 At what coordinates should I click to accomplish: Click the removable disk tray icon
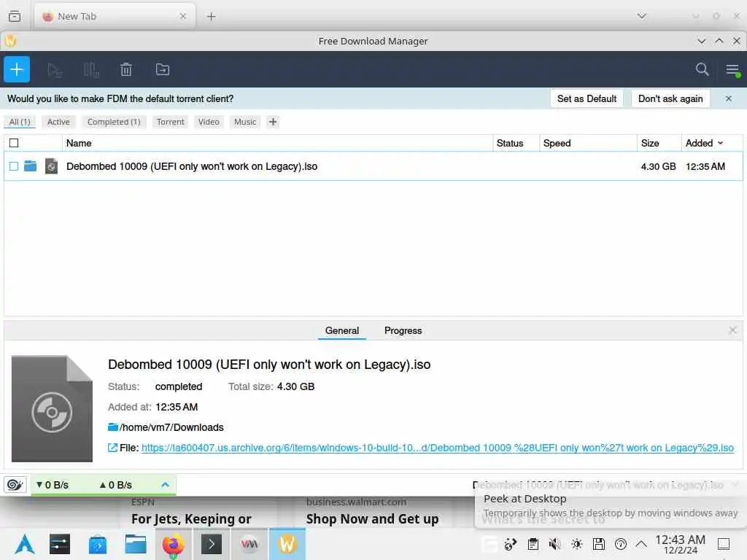(599, 544)
